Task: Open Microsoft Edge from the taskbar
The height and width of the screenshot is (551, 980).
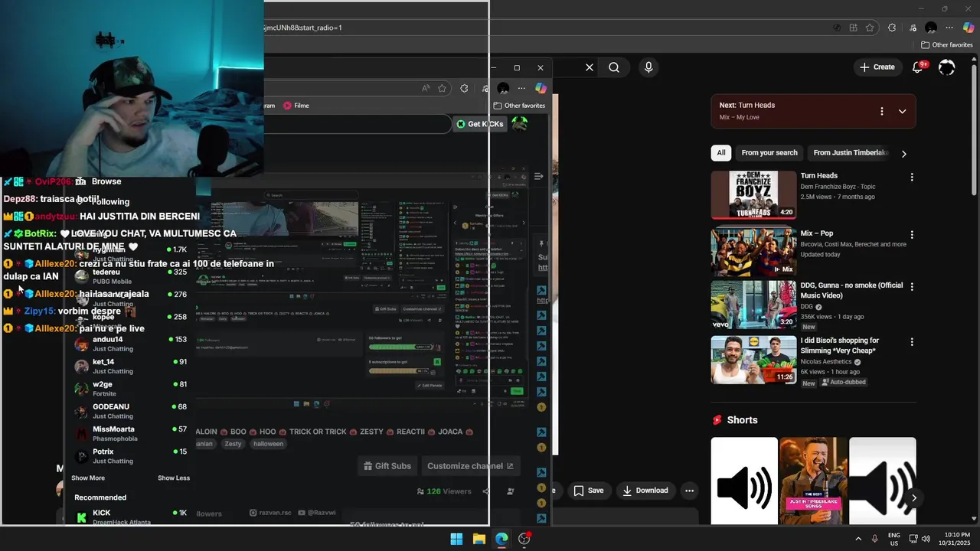Action: click(x=501, y=539)
